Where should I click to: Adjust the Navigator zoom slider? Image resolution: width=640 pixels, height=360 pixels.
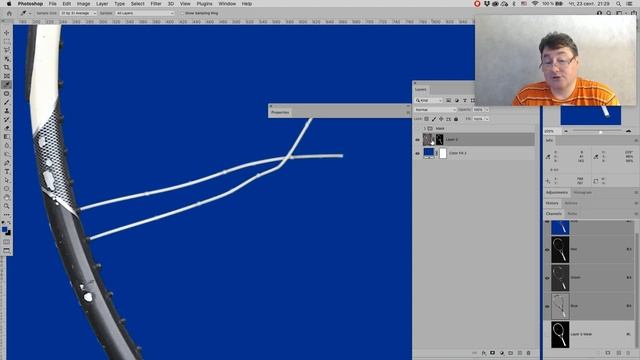click(600, 131)
